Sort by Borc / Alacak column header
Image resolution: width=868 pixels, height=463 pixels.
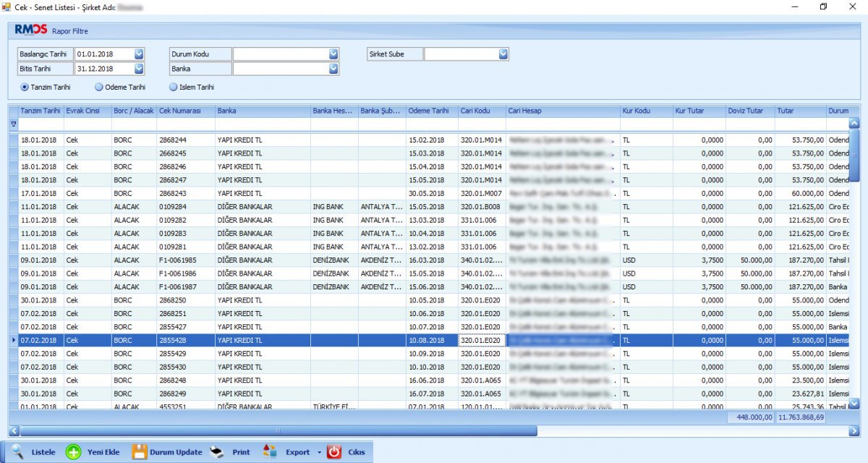coord(134,111)
